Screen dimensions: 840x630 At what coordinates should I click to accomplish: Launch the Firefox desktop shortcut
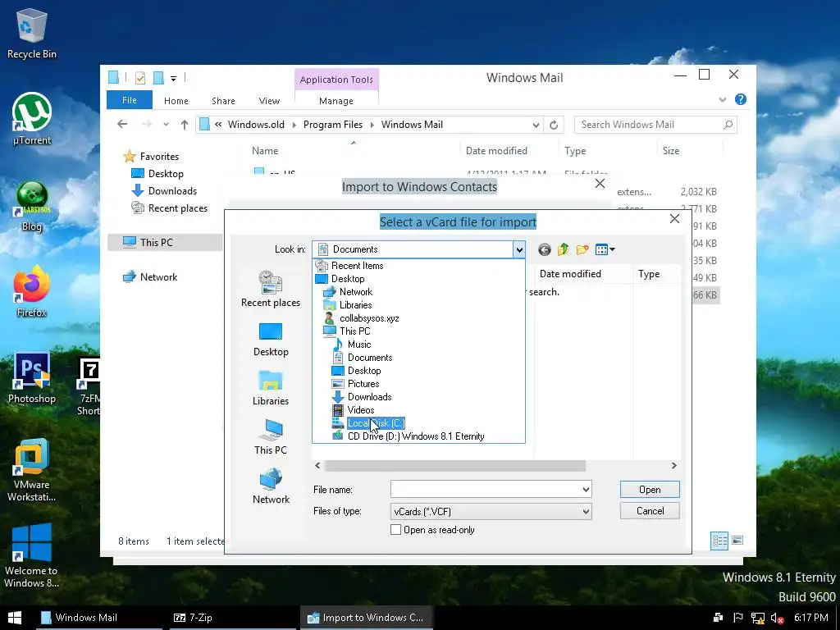click(x=32, y=292)
